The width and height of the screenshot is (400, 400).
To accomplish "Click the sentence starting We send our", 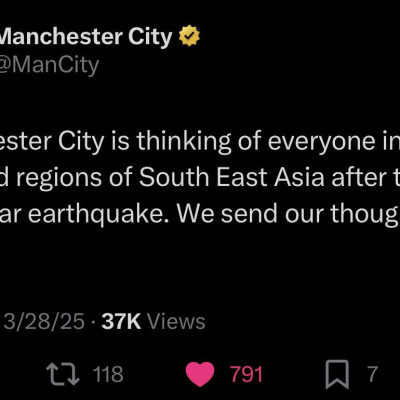I will (289, 214).
